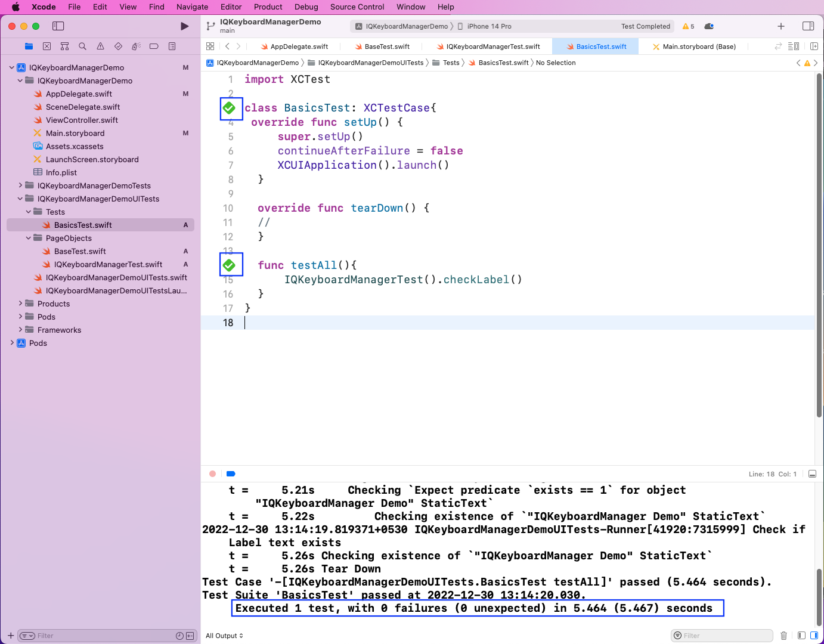This screenshot has height=644, width=824.
Task: Open the Source Control menu
Action: [x=357, y=7]
